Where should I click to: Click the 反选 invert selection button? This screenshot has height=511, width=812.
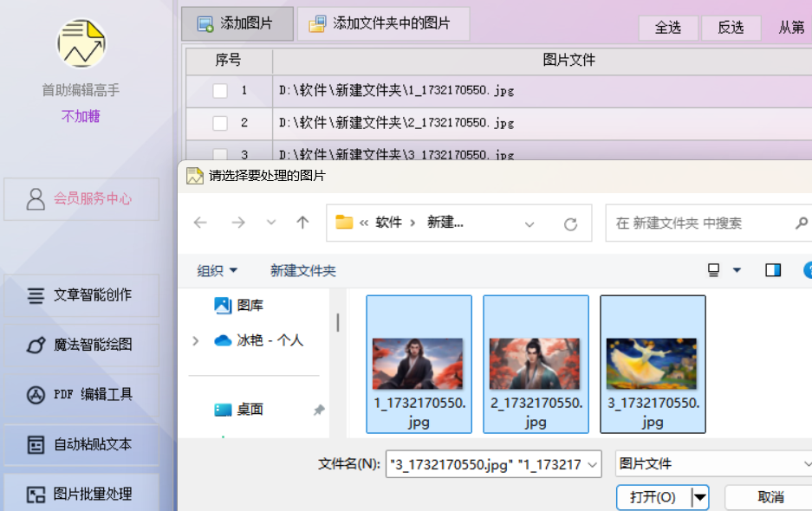pyautogui.click(x=731, y=28)
